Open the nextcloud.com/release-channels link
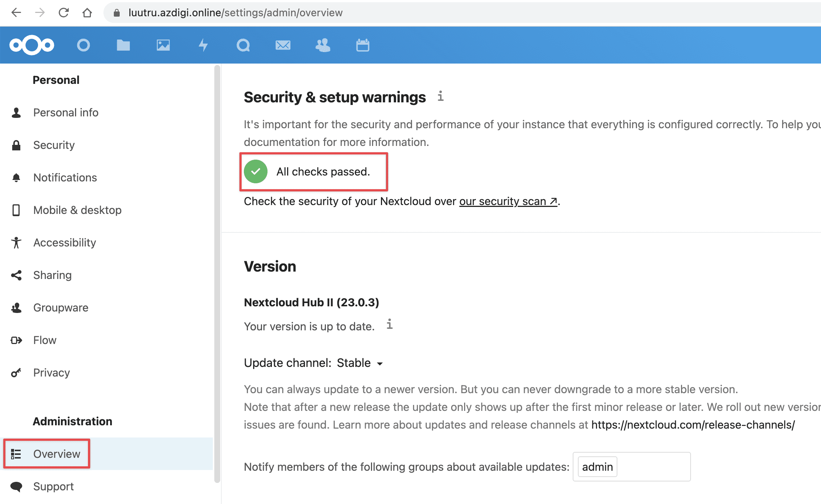This screenshot has height=504, width=821. tap(693, 425)
